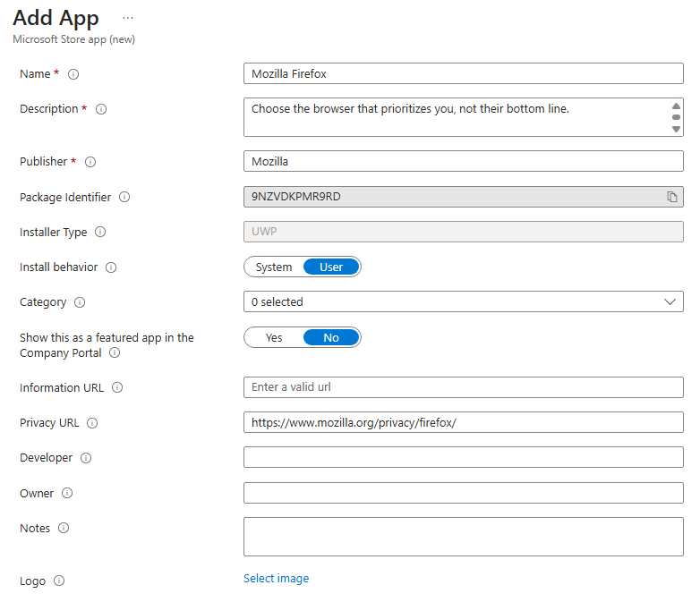Focus the Notes text area

464,537
